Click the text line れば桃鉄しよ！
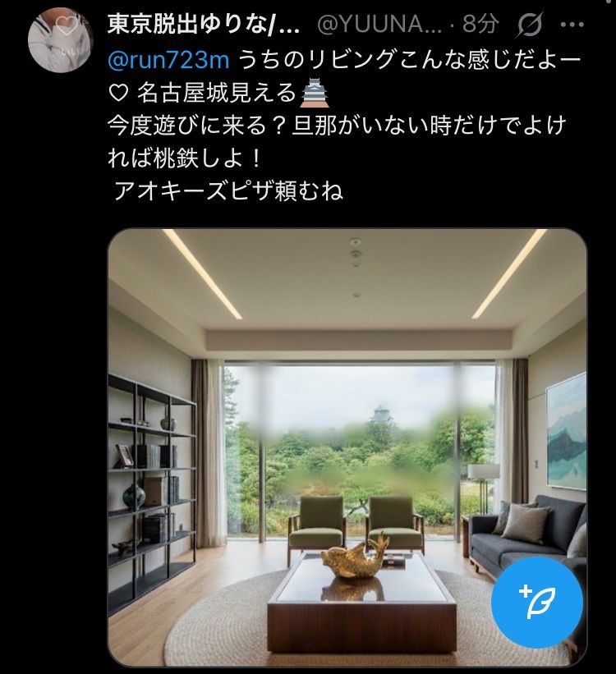The height and width of the screenshot is (674, 616). pyautogui.click(x=185, y=158)
